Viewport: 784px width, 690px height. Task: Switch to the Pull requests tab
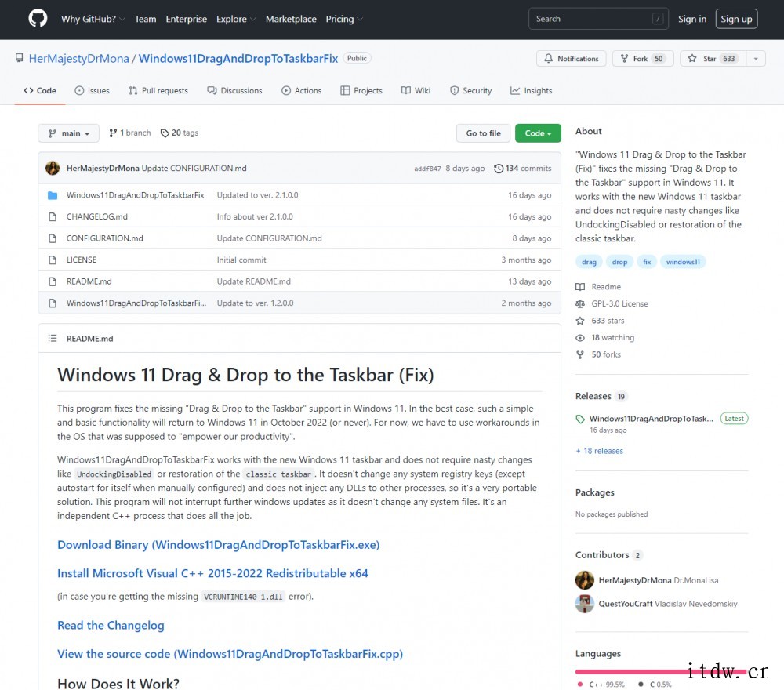pos(158,90)
